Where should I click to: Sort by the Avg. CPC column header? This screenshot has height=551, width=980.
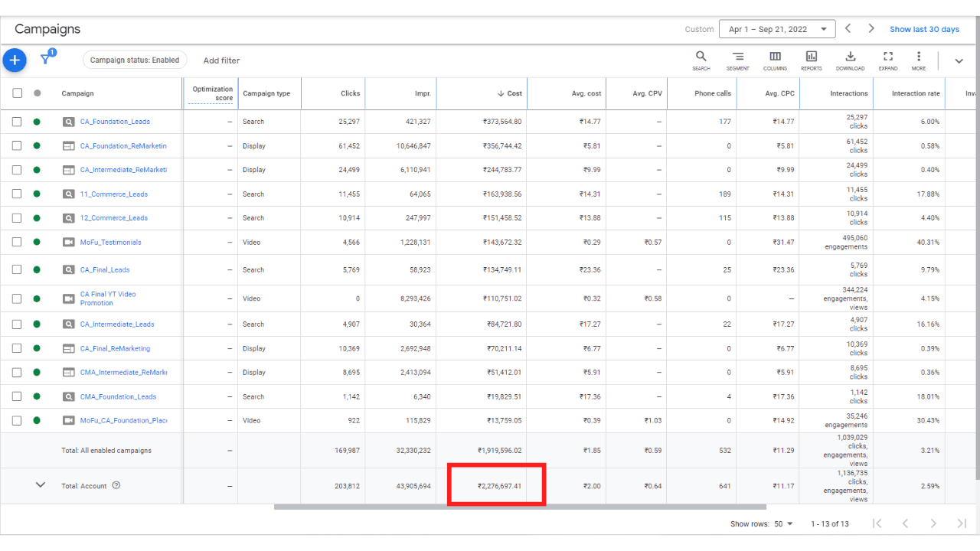pos(780,93)
